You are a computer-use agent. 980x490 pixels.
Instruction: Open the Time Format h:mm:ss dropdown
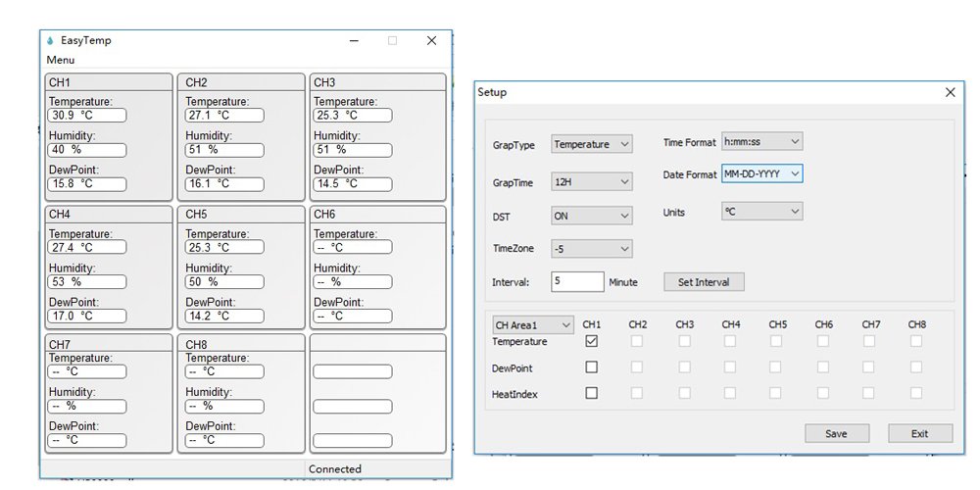[x=761, y=141]
